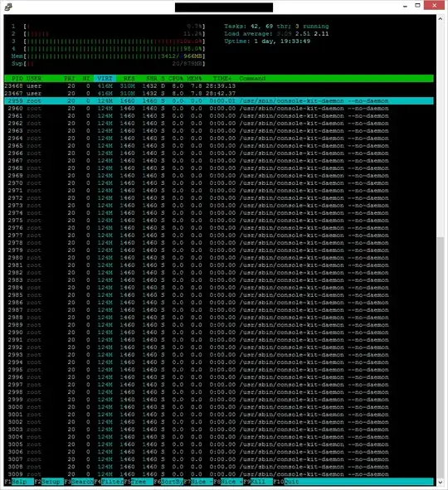Toggle F5 Tree view
This screenshot has width=448, height=490.
point(139,482)
